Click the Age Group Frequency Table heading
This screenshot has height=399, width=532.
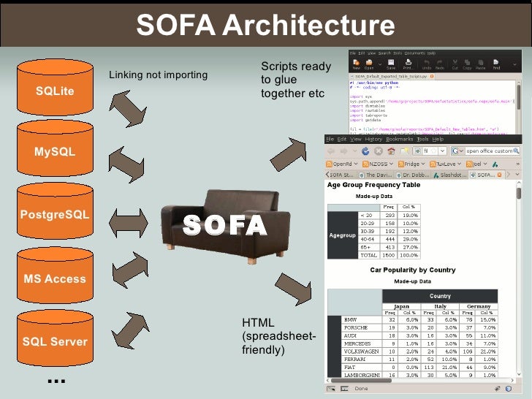[373, 185]
